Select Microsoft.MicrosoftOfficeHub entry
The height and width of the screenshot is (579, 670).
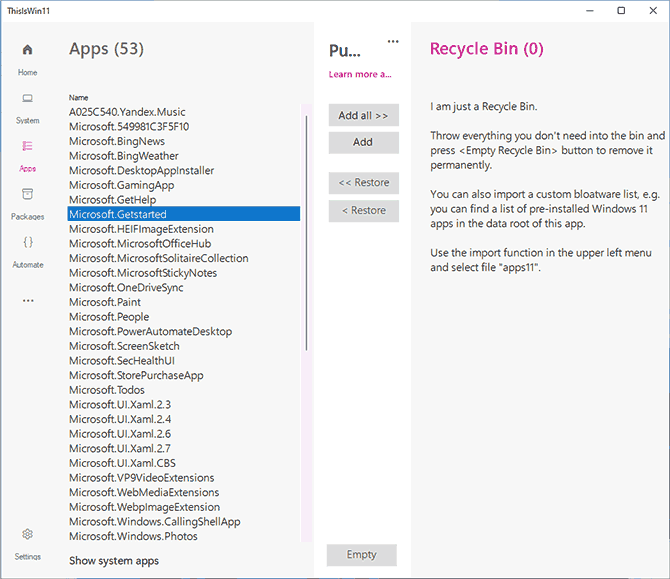coord(184,244)
